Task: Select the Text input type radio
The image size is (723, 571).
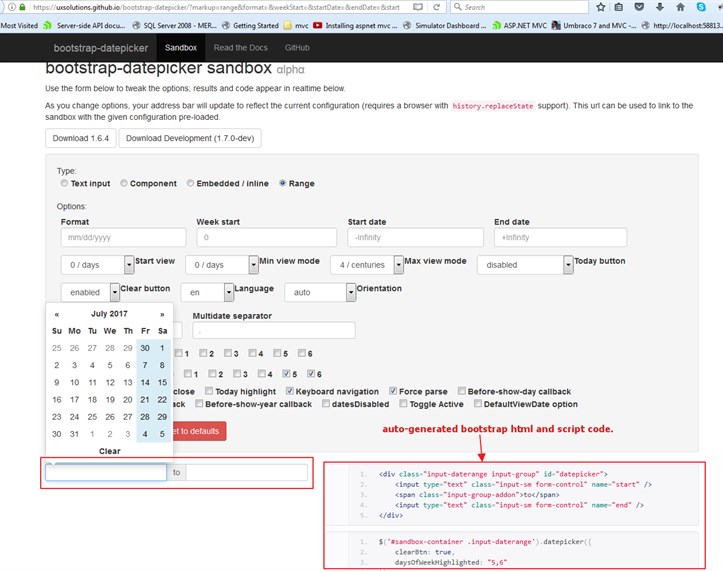Action: click(x=64, y=183)
